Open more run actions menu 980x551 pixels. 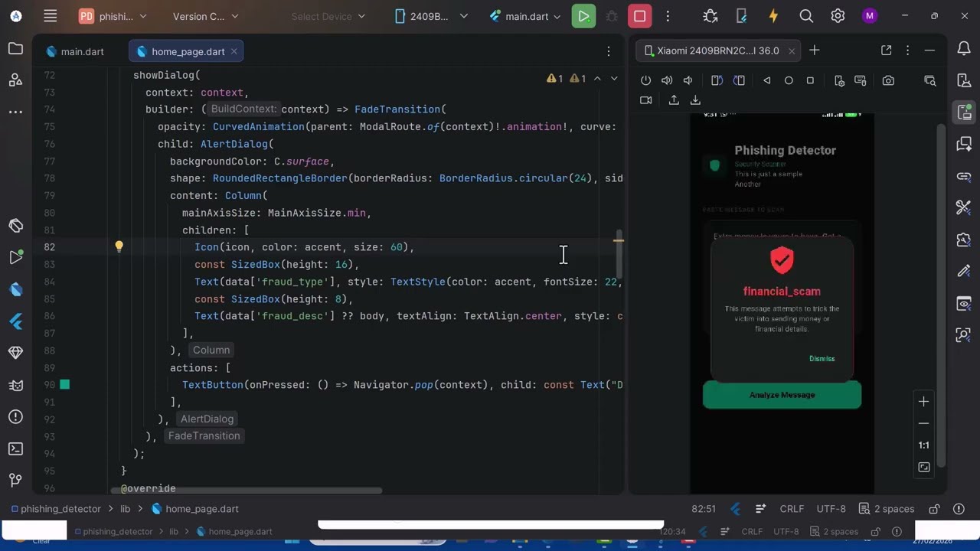668,16
